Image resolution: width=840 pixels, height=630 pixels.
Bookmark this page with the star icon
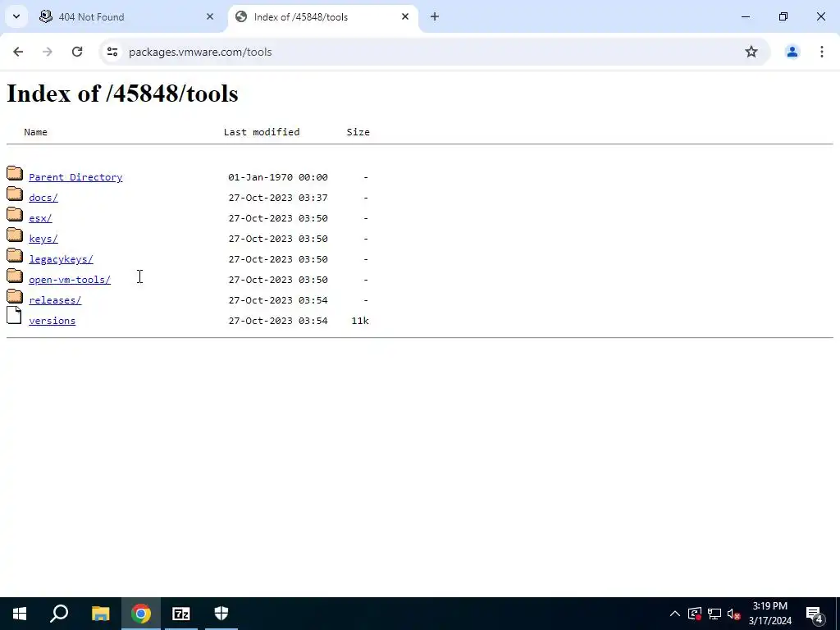[751, 52]
